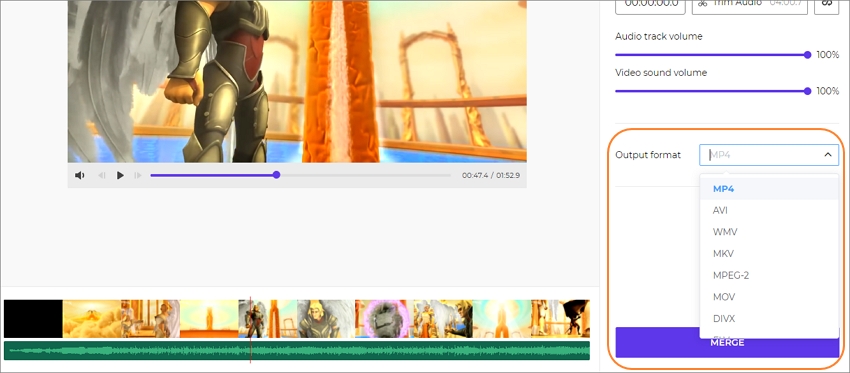Collapse the Output format dropdown arrow

coord(828,155)
